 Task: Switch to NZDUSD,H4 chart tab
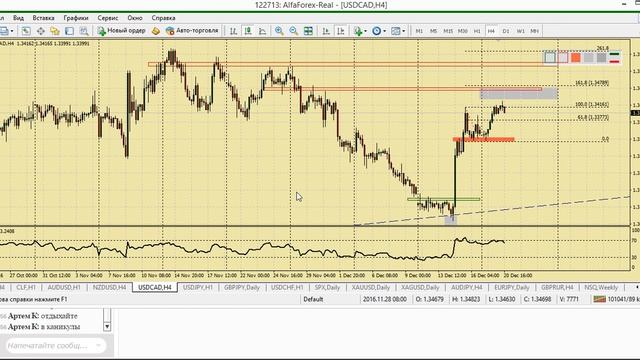coord(109,287)
